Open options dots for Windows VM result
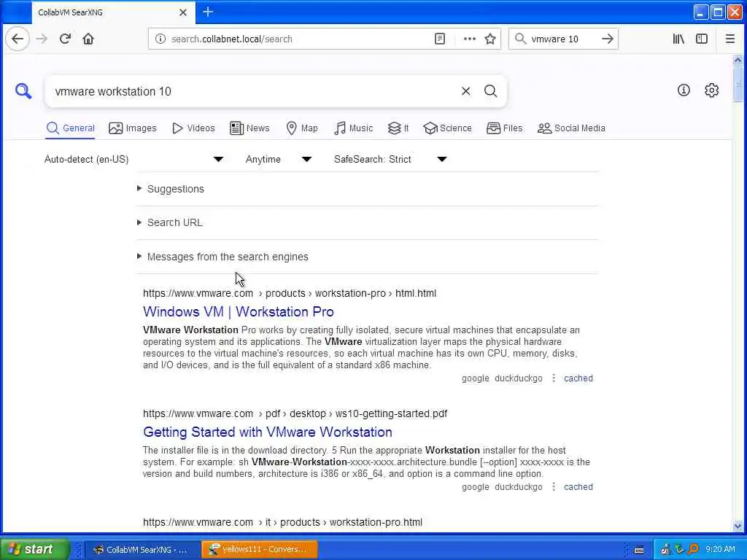This screenshot has height=560, width=747. click(554, 378)
